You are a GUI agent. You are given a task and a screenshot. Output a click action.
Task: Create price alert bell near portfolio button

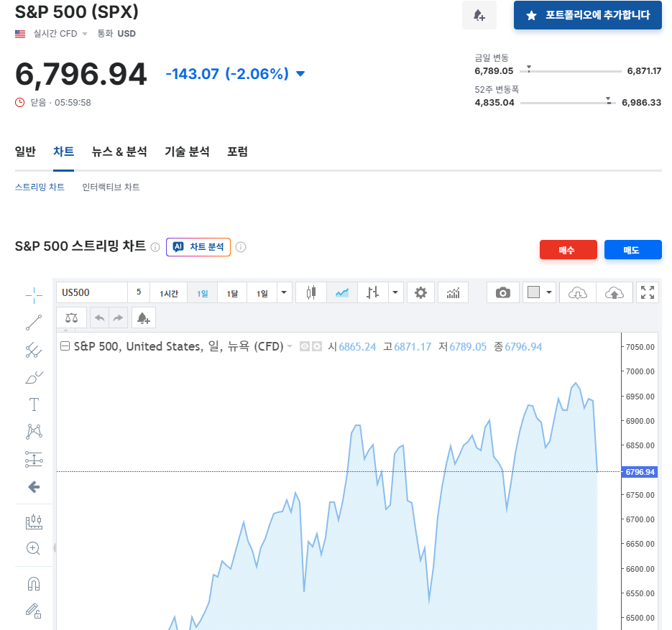pos(479,15)
